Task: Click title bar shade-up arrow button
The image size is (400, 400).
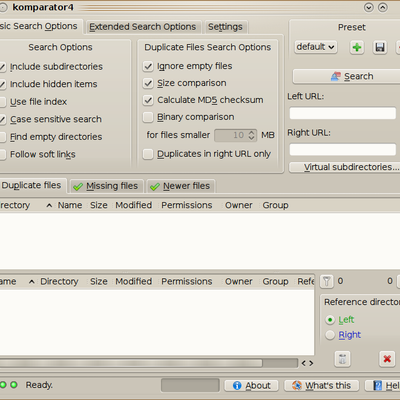Action: (383, 7)
